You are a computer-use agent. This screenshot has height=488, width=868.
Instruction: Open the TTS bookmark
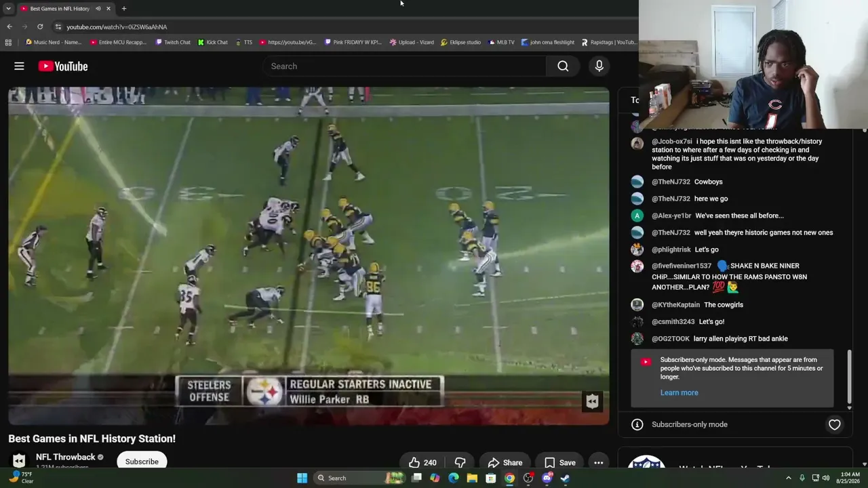pos(243,42)
